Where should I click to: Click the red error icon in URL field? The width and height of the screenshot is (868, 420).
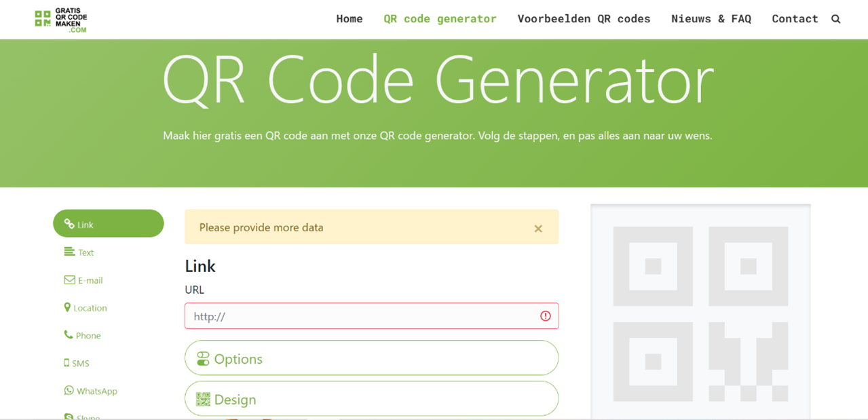[545, 316]
